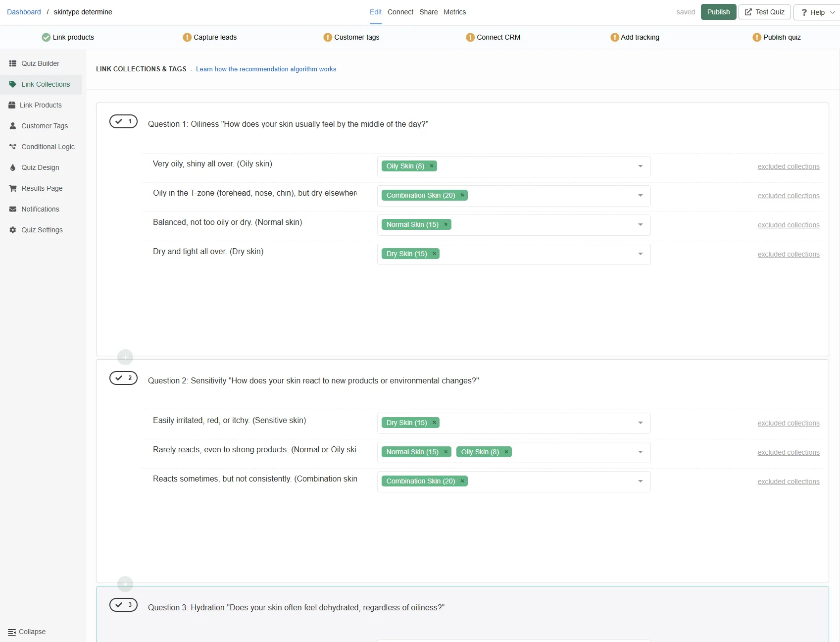Image resolution: width=840 pixels, height=642 pixels.
Task: Click the Customer Tags person icon
Action: click(13, 126)
